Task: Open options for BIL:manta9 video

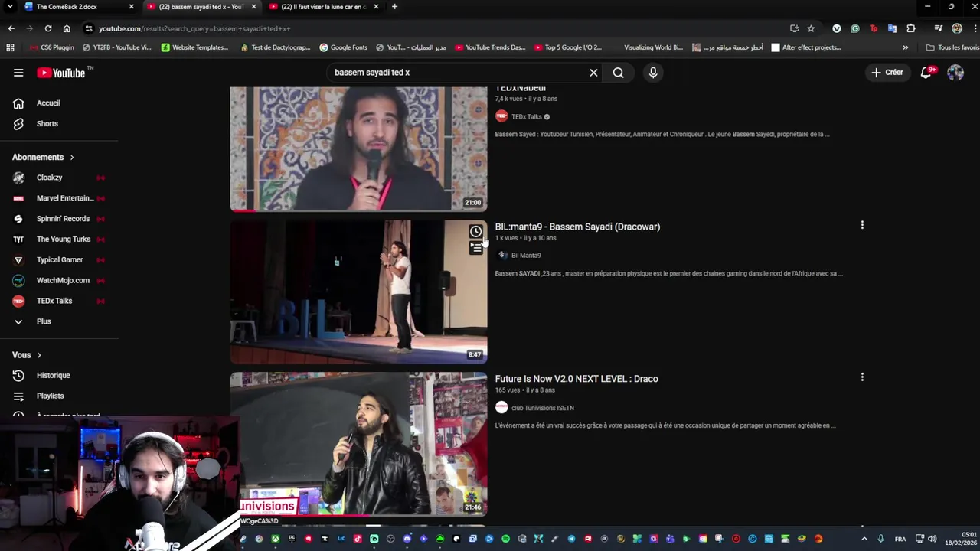Action: 862,226
